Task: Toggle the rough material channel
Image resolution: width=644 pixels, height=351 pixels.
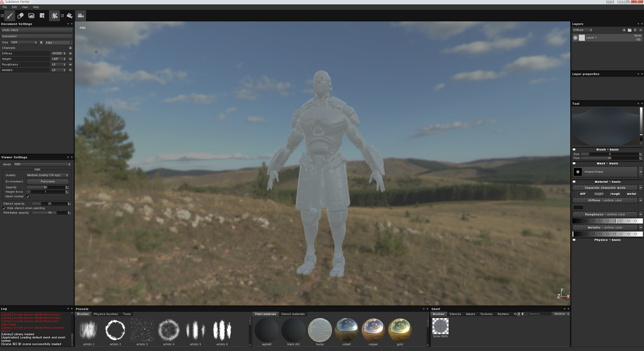Action: click(x=615, y=194)
